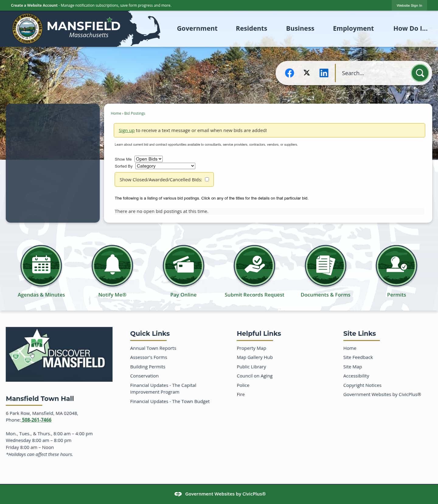Open the LinkedIn icon link

tap(324, 73)
